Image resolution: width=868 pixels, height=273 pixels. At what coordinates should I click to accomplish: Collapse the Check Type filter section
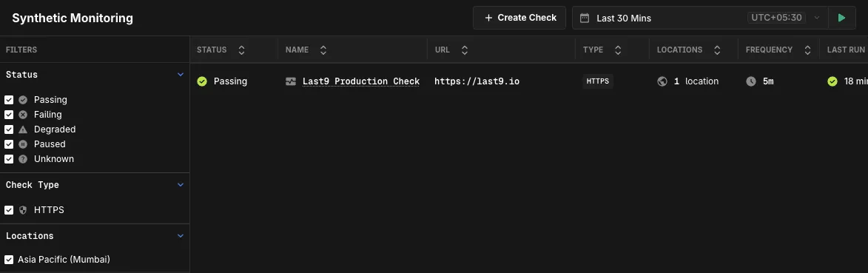180,184
